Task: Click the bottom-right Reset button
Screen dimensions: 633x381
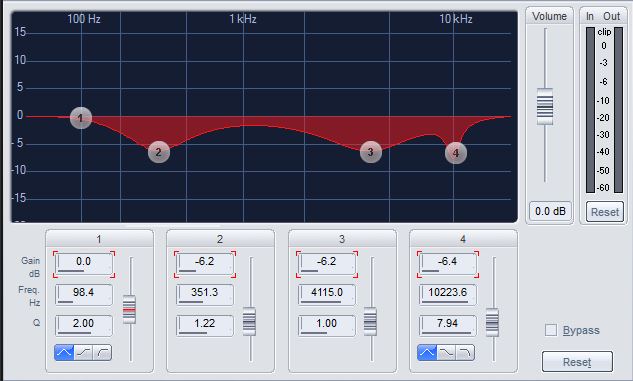Action: 577,362
